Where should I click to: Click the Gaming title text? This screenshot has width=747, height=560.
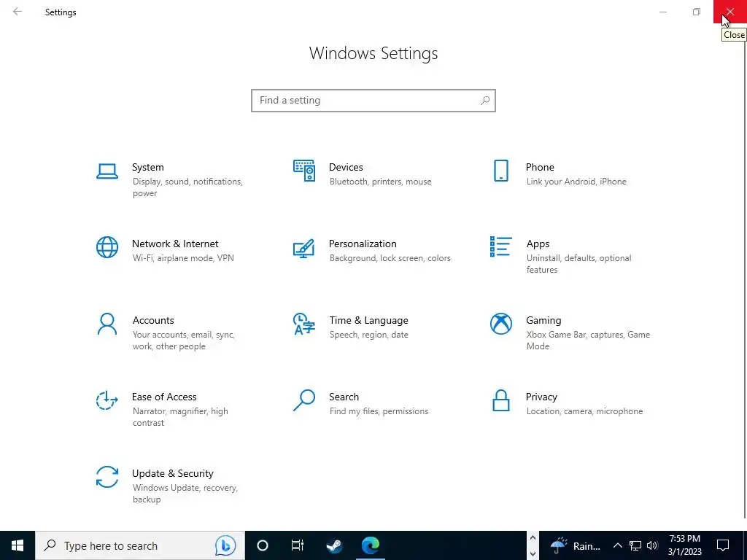(x=543, y=321)
